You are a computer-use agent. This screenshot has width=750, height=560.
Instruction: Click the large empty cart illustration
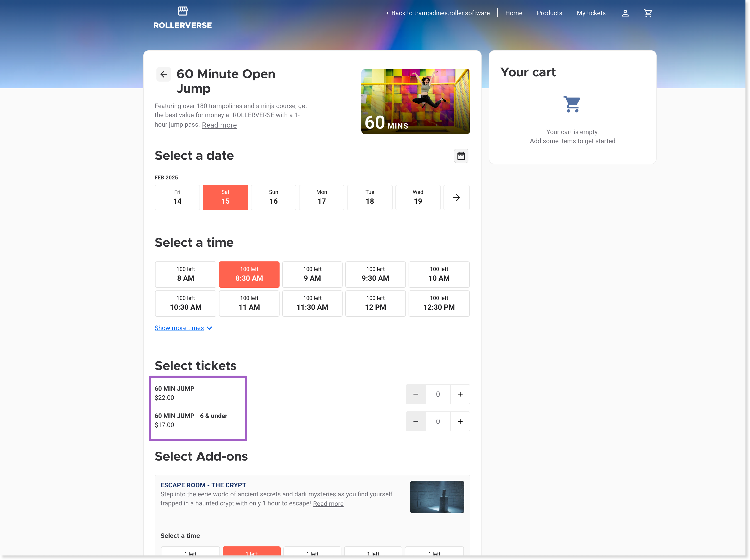pos(572,104)
